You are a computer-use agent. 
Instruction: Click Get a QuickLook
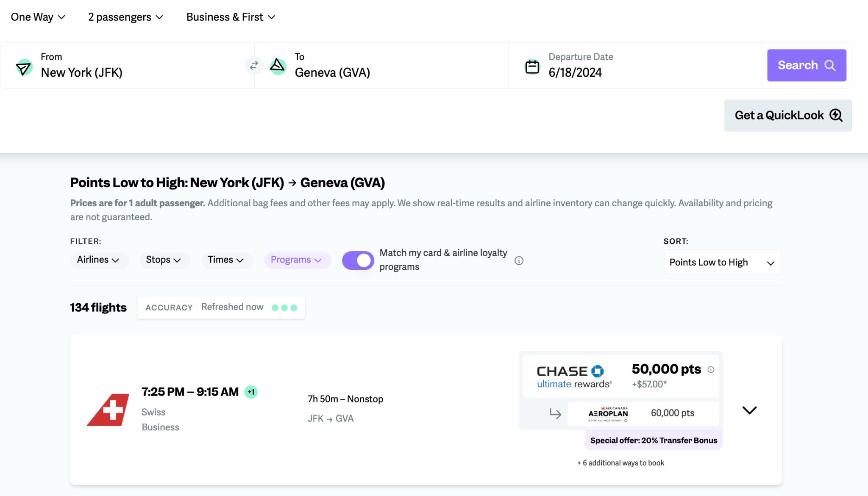tap(787, 115)
